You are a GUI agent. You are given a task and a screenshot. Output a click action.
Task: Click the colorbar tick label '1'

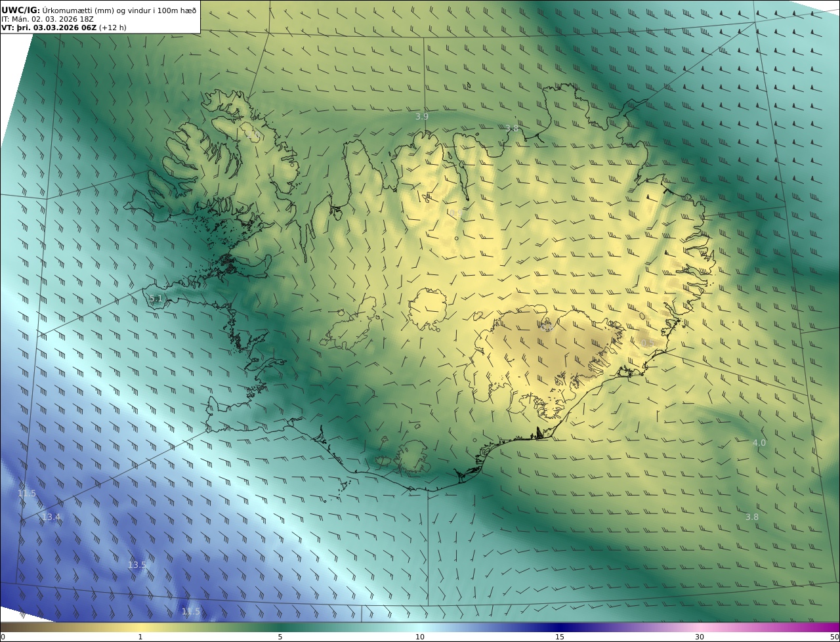(140, 637)
